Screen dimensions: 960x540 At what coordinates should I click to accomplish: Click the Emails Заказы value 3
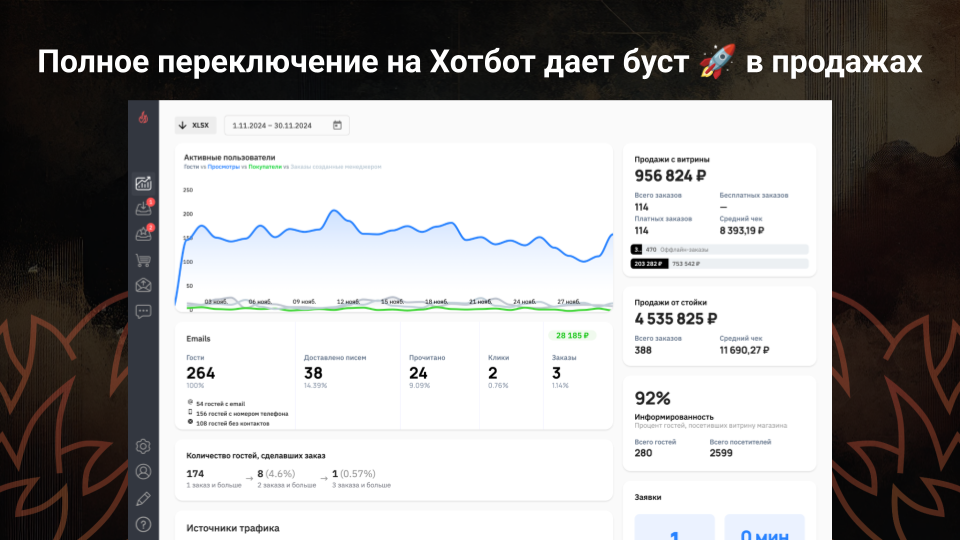(x=557, y=373)
